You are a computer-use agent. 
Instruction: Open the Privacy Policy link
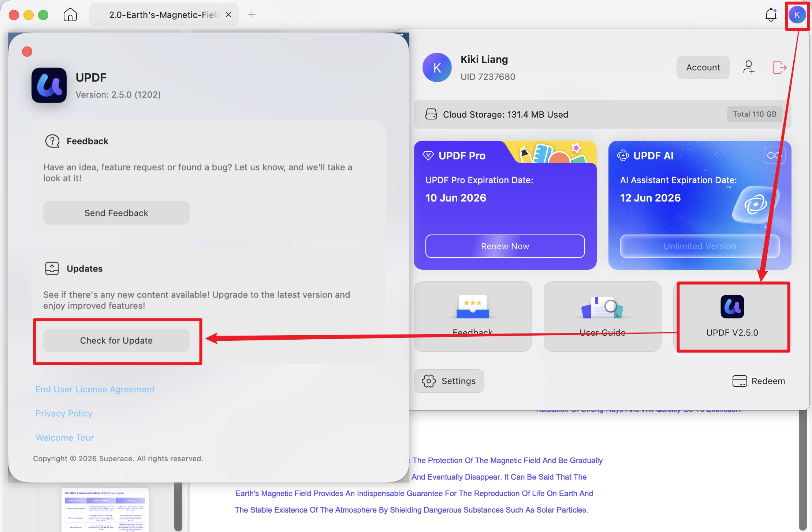[64, 413]
